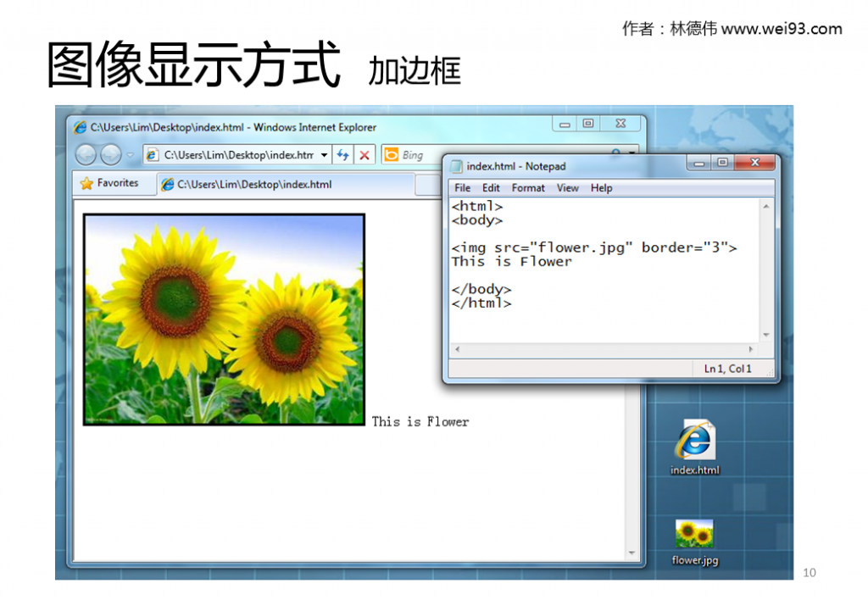Click the right arrow of Notepad's horizontal scrollbar
The image size is (868, 600).
[x=751, y=349]
